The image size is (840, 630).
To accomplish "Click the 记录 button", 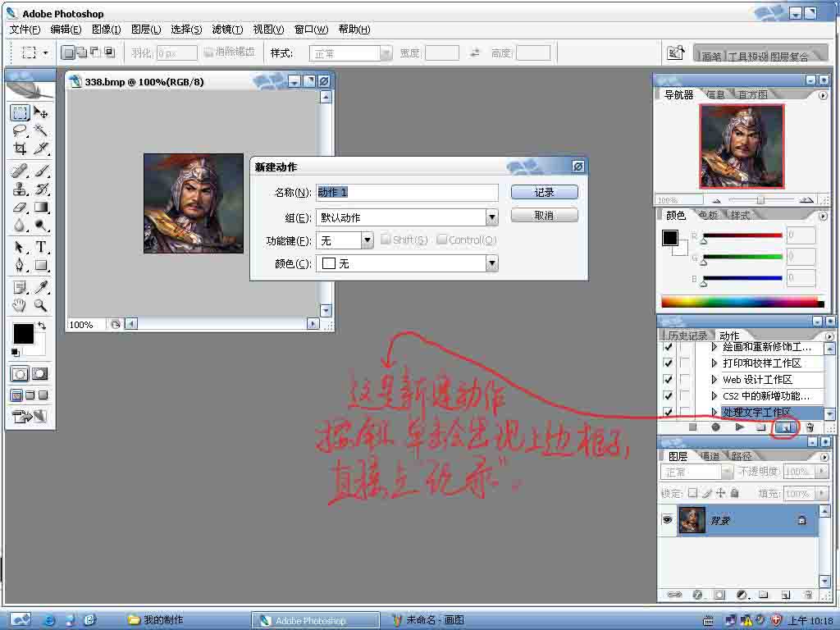I will 545,192.
